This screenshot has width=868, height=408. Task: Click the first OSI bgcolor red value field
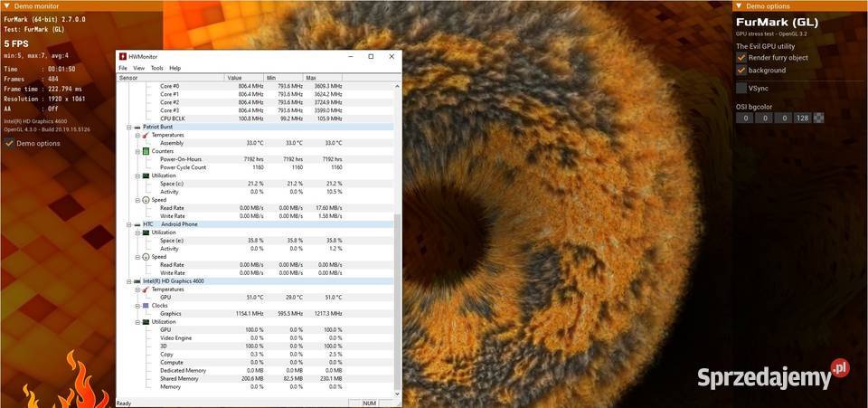click(744, 118)
